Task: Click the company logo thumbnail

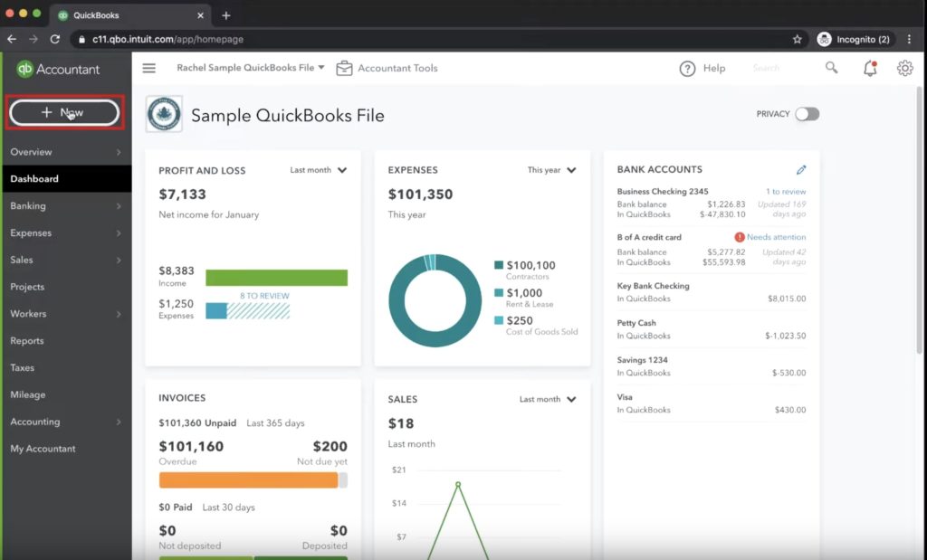Action: (164, 114)
